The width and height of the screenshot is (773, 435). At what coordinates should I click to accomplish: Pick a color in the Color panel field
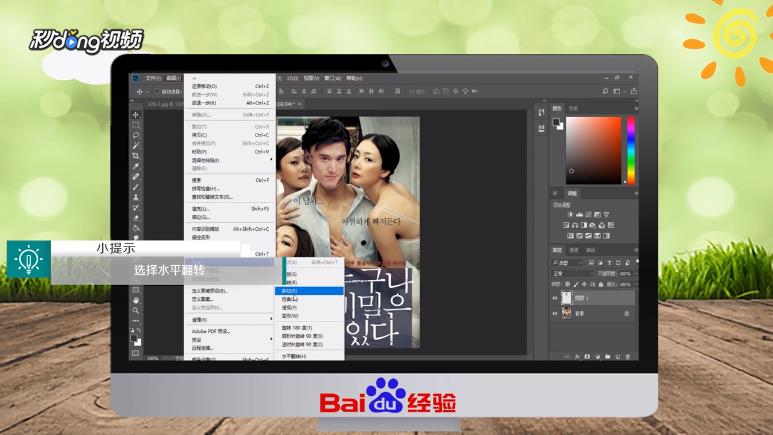tap(594, 150)
